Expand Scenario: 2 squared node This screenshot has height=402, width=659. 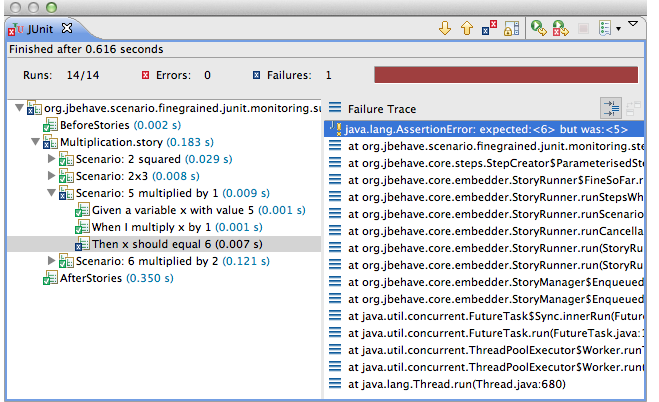(x=51, y=159)
